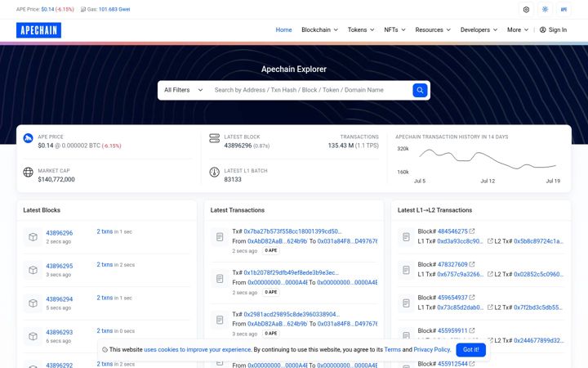The width and height of the screenshot is (588, 368).
Task: Click the cube icon for block 43896296
Action: pos(33,237)
